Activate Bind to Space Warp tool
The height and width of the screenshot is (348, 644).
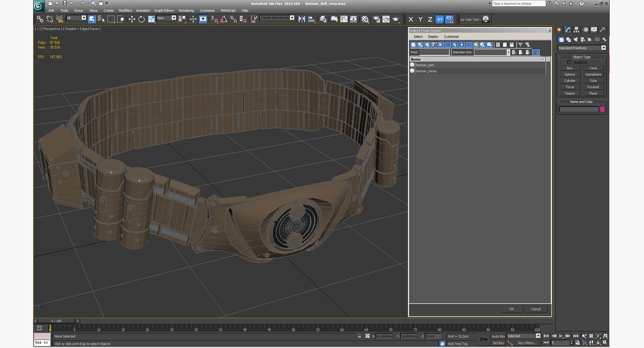point(59,19)
